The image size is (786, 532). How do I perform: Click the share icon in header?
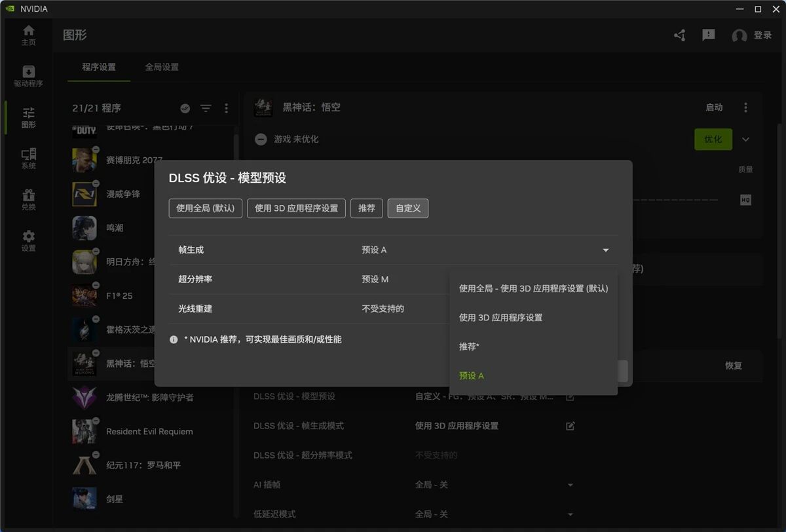coord(679,35)
